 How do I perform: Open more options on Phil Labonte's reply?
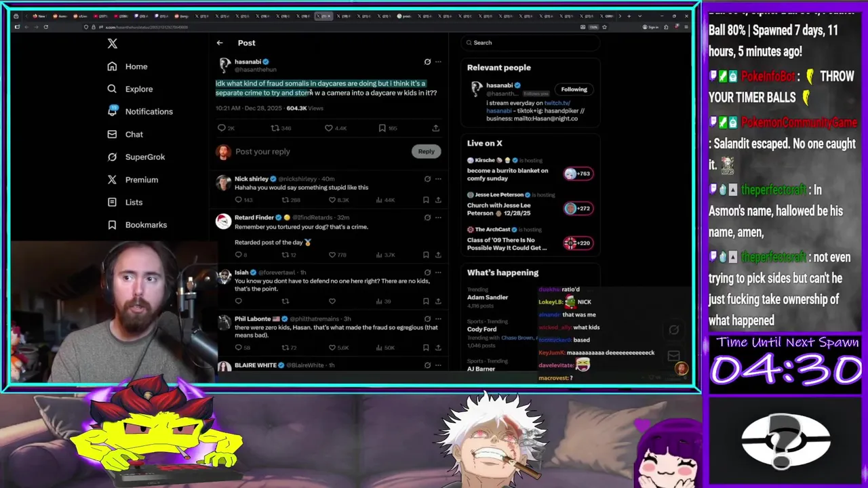438,319
